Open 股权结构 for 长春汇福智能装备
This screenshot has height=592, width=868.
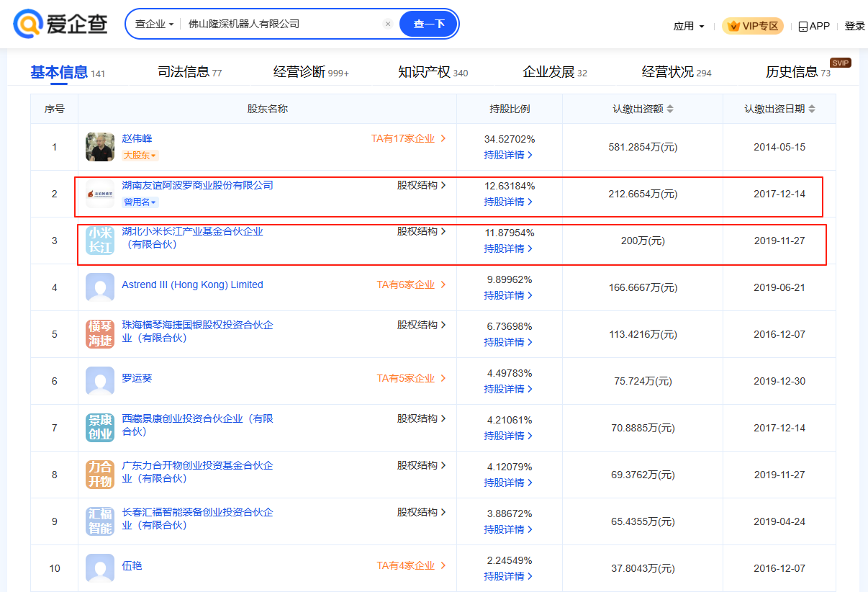422,512
